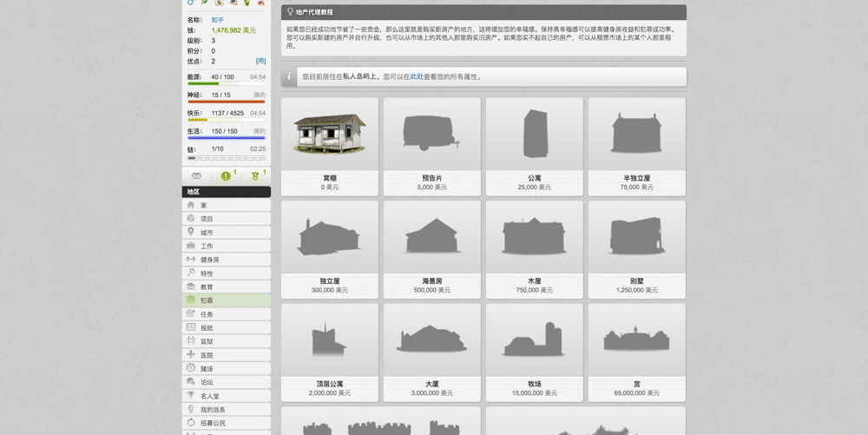
Task: Click the dumbbell icon beside 健身房
Action: click(x=191, y=259)
